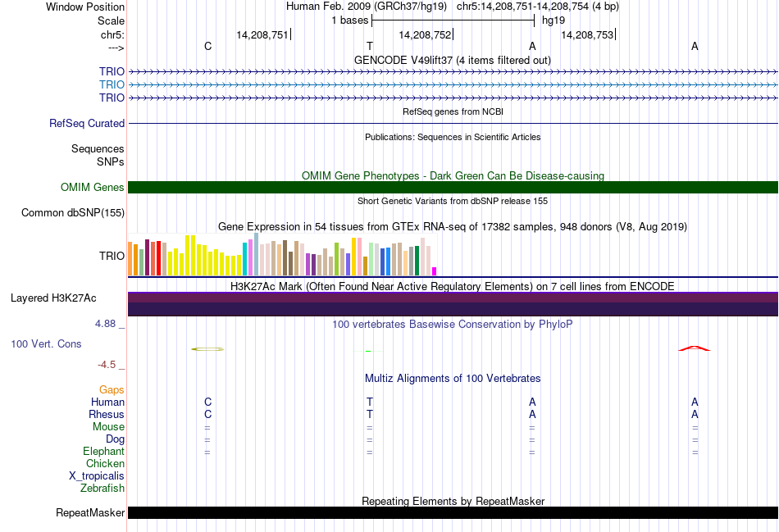Open the GTEx Gene Expression track title
The height and width of the screenshot is (532, 779).
453,226
